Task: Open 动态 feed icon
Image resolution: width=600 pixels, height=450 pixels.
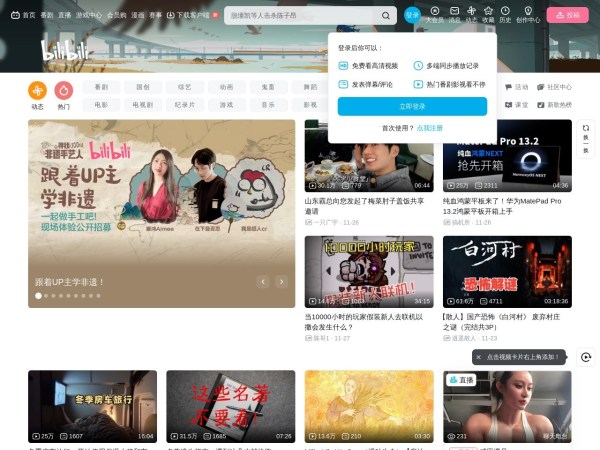Action: click(x=37, y=91)
